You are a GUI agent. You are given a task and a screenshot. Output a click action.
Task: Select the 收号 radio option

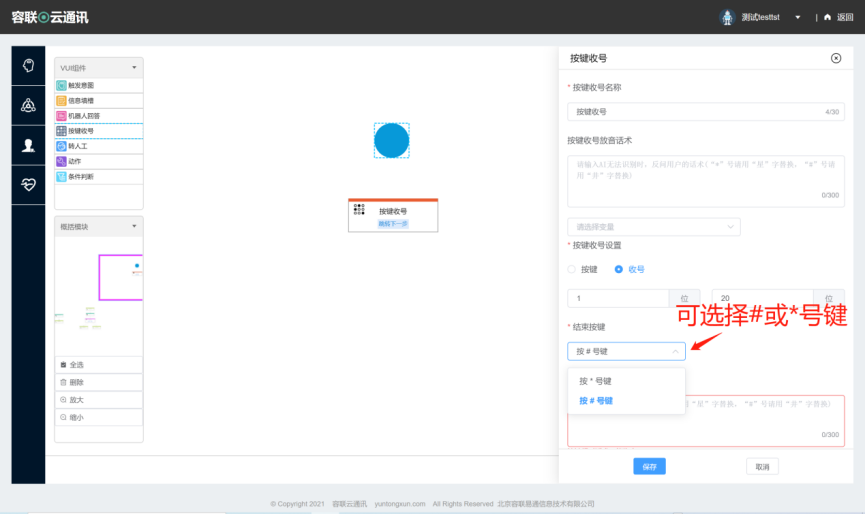click(618, 269)
